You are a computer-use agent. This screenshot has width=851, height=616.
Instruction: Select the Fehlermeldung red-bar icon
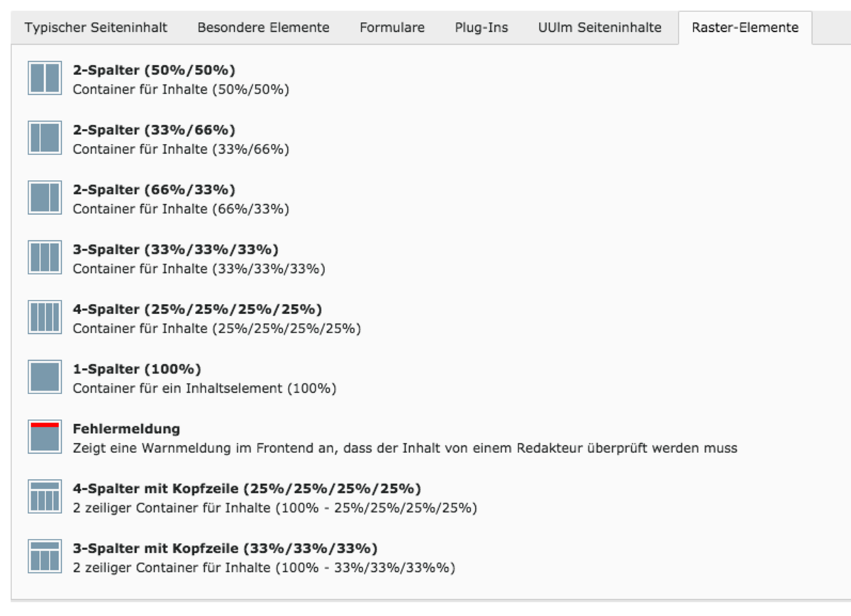45,437
